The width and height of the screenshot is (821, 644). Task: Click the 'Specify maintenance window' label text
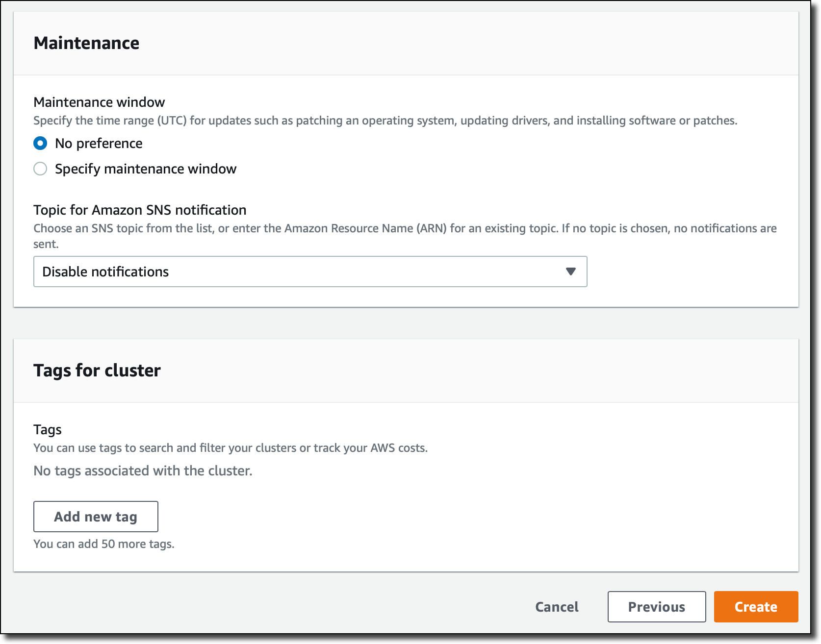tap(146, 169)
